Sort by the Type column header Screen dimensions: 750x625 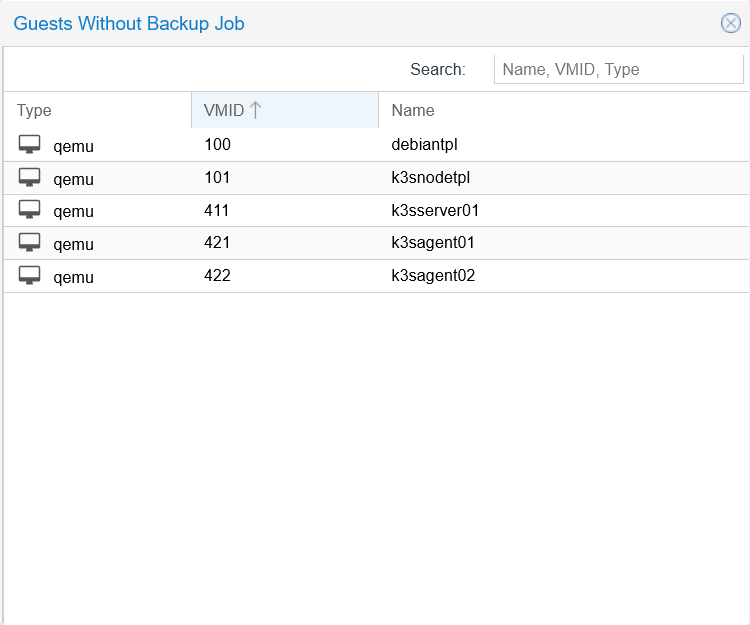(35, 111)
